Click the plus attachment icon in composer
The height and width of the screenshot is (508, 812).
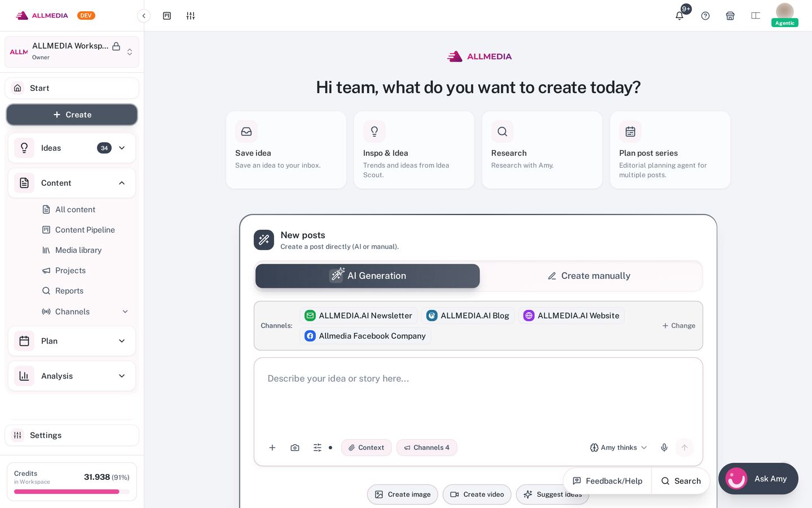(x=272, y=448)
